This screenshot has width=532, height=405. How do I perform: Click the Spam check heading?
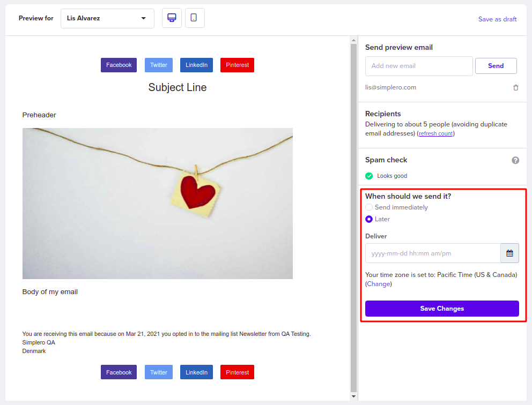coord(386,160)
